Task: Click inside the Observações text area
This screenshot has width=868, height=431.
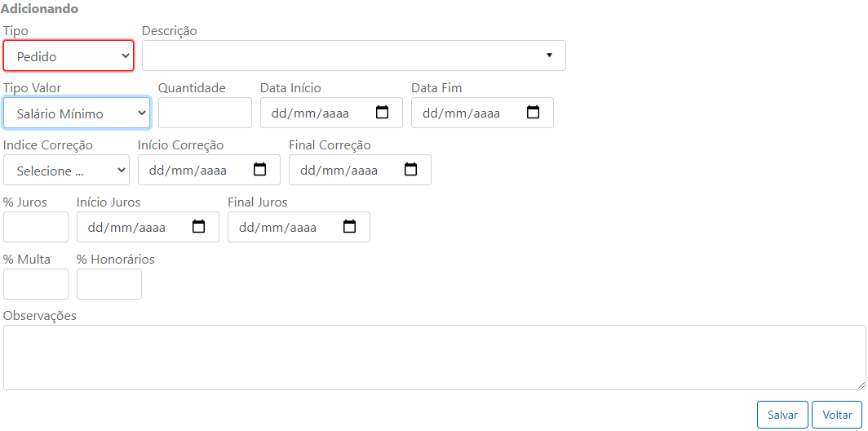Action: (x=435, y=358)
